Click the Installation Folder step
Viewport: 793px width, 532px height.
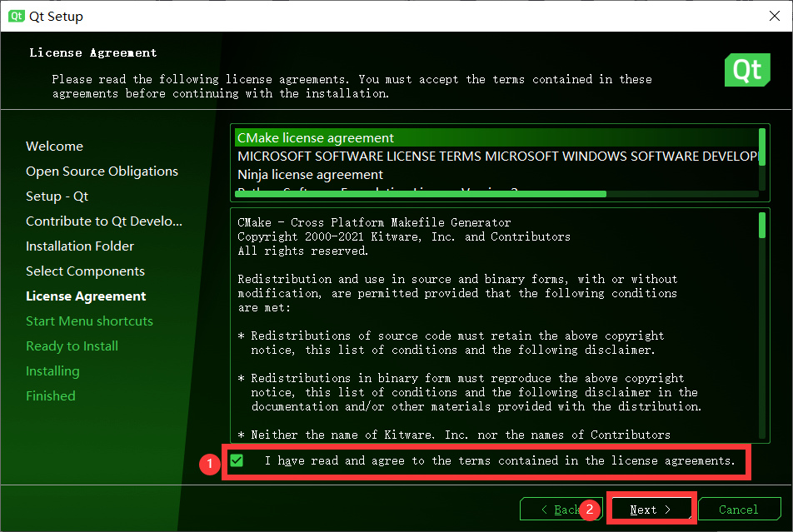pyautogui.click(x=80, y=246)
